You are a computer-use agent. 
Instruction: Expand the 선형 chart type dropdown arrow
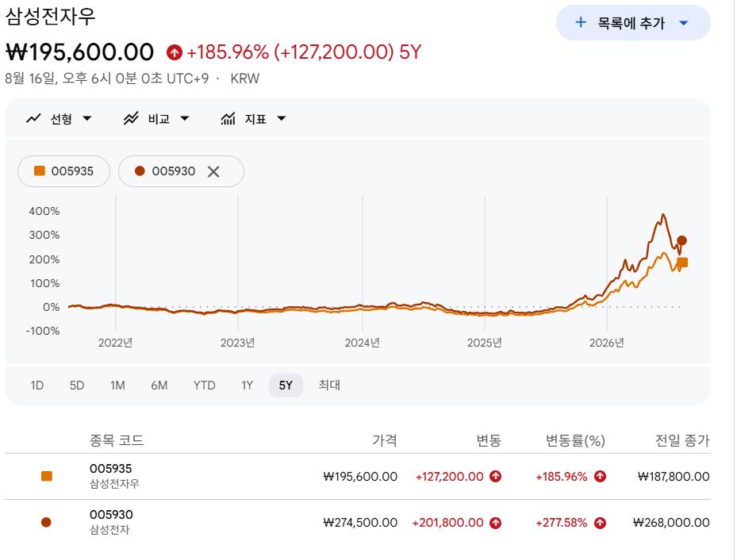(87, 118)
